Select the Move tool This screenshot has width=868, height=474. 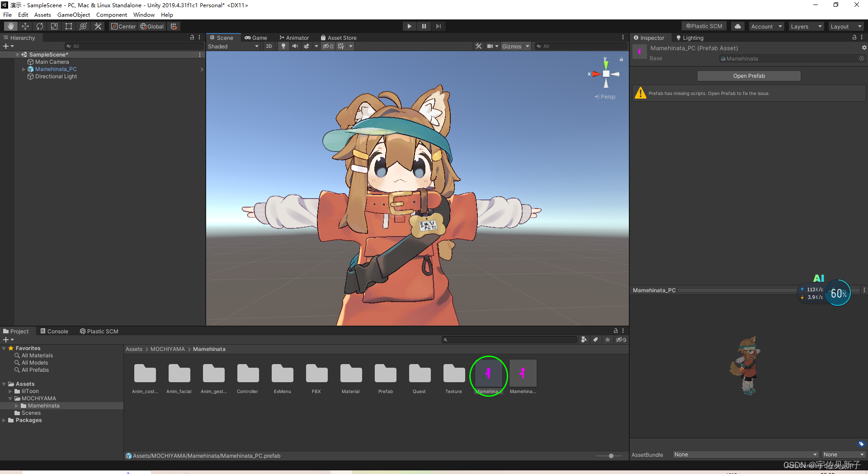click(x=25, y=26)
